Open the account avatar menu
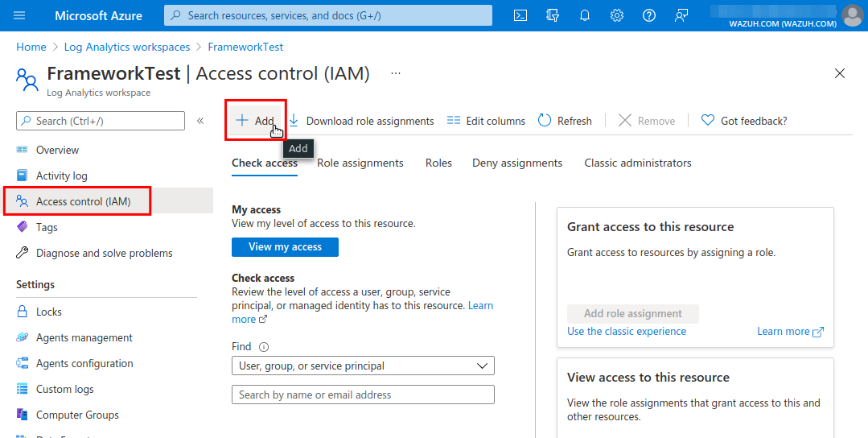The width and height of the screenshot is (868, 438). pos(852,15)
